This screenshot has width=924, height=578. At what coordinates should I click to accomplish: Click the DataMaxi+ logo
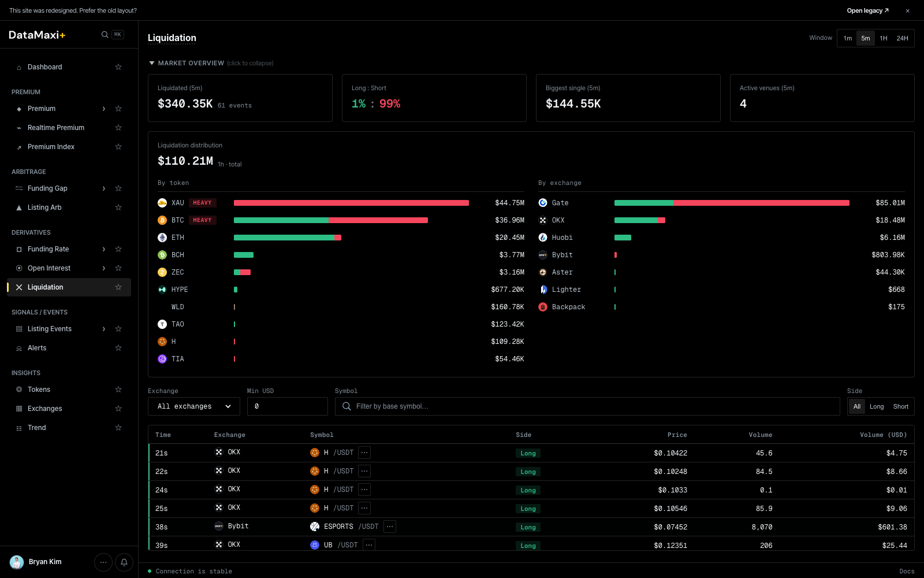click(37, 35)
